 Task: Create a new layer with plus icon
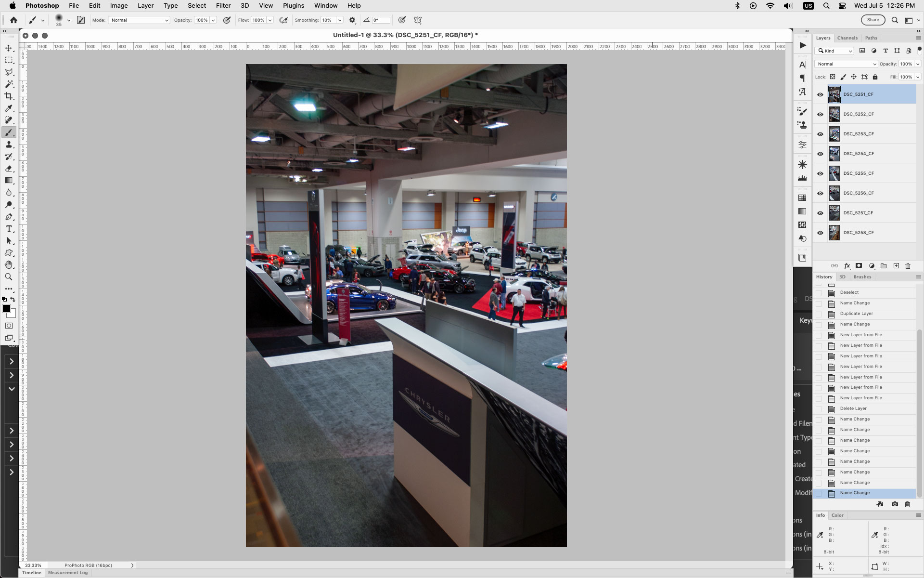896,266
